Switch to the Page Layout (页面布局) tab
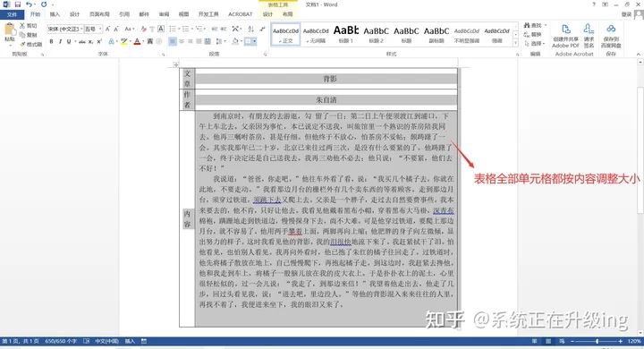The height and width of the screenshot is (349, 644). pyautogui.click(x=99, y=14)
